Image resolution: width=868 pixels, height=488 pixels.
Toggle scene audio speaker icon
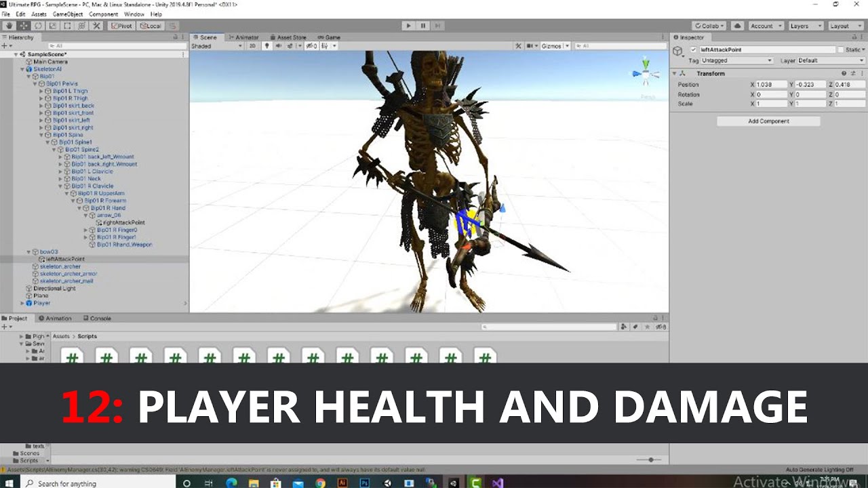pos(279,46)
